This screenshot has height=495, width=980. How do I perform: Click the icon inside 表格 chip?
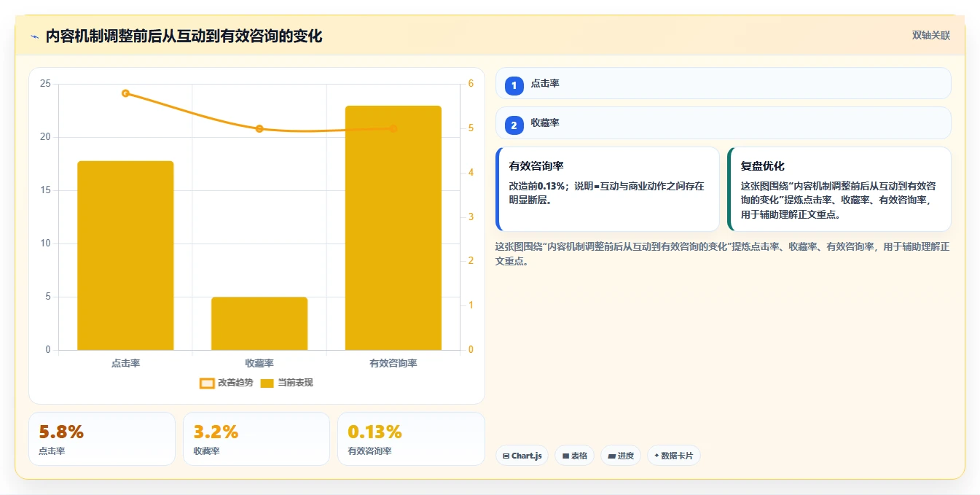click(x=565, y=456)
